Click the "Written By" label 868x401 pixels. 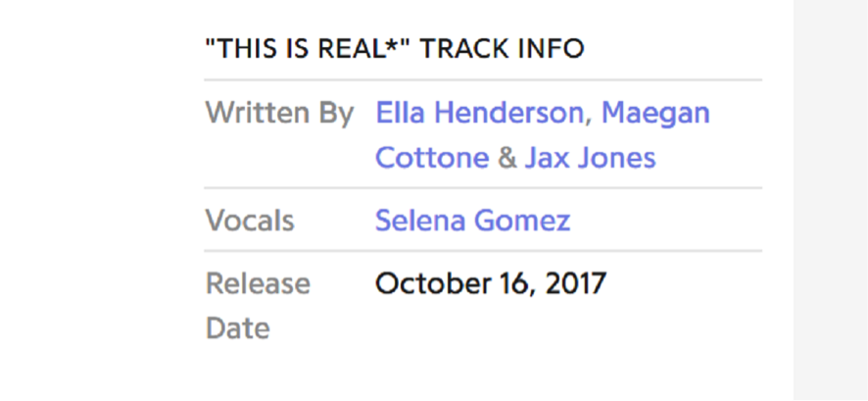click(x=279, y=114)
